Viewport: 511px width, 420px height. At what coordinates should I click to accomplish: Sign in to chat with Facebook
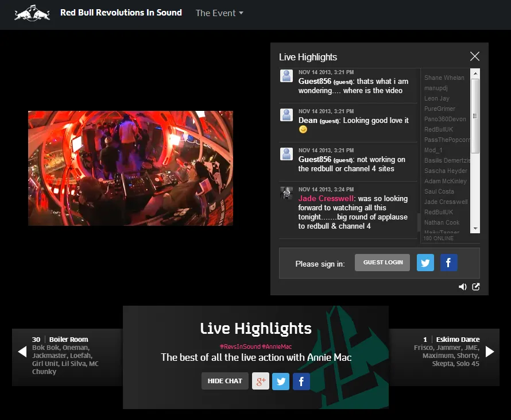click(449, 263)
